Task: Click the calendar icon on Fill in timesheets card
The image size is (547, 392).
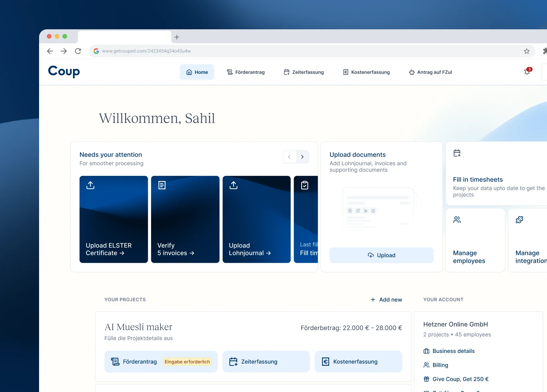Action: pyautogui.click(x=457, y=153)
